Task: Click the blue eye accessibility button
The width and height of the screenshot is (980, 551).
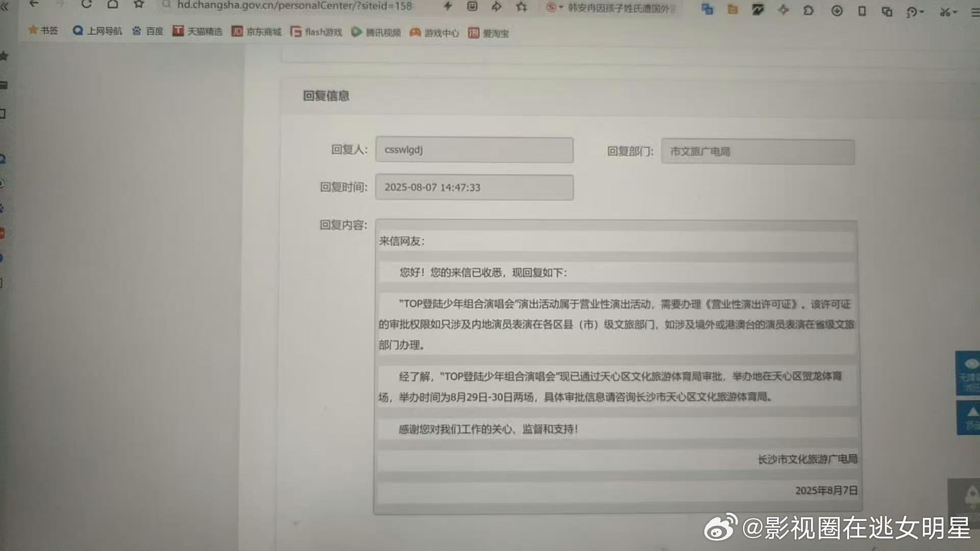Action: tap(968, 373)
